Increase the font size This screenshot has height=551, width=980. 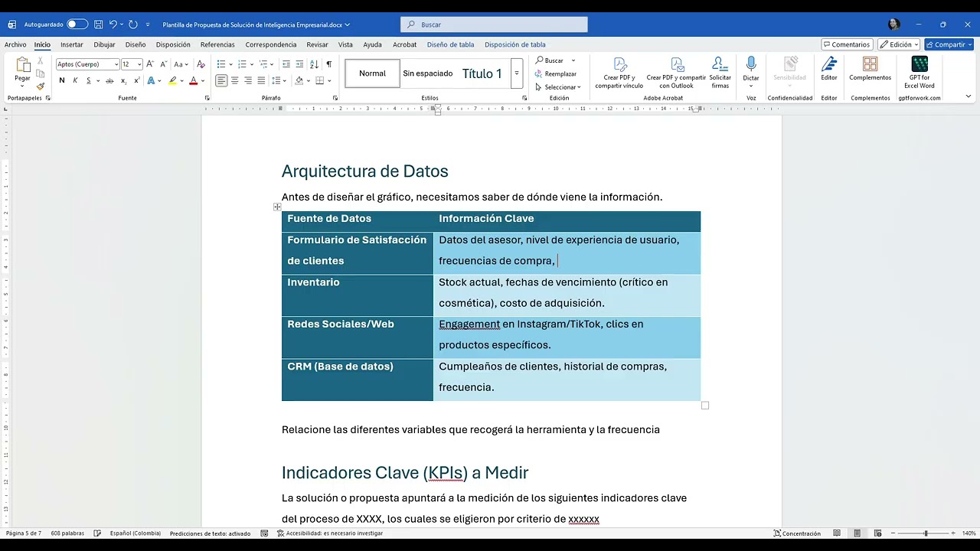[x=150, y=64]
